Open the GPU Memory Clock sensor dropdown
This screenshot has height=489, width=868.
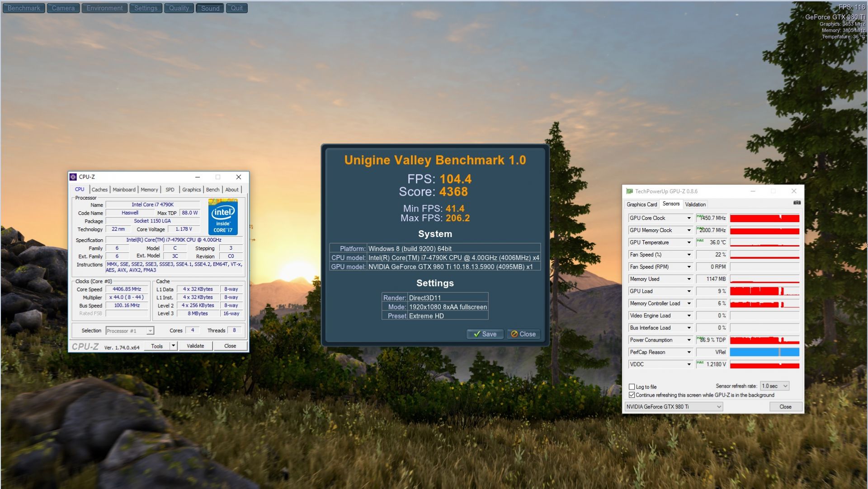coord(689,230)
